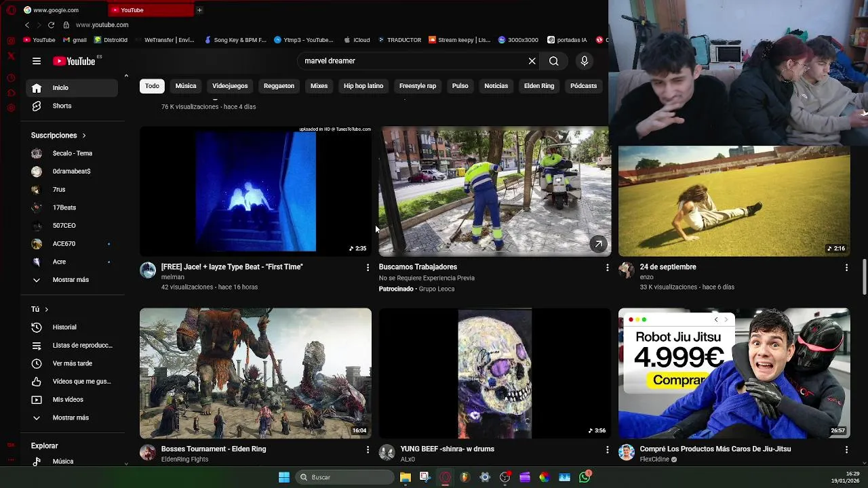Open Song Key & BPM bookmark

[235, 40]
